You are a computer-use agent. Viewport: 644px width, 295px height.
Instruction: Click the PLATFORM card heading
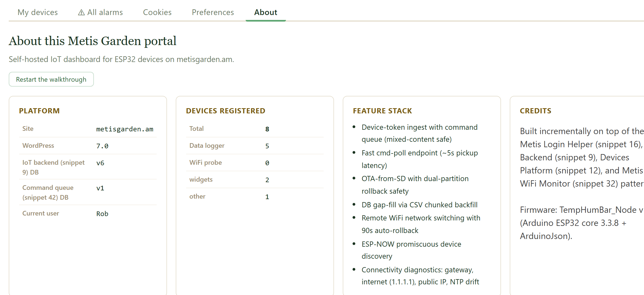click(39, 111)
